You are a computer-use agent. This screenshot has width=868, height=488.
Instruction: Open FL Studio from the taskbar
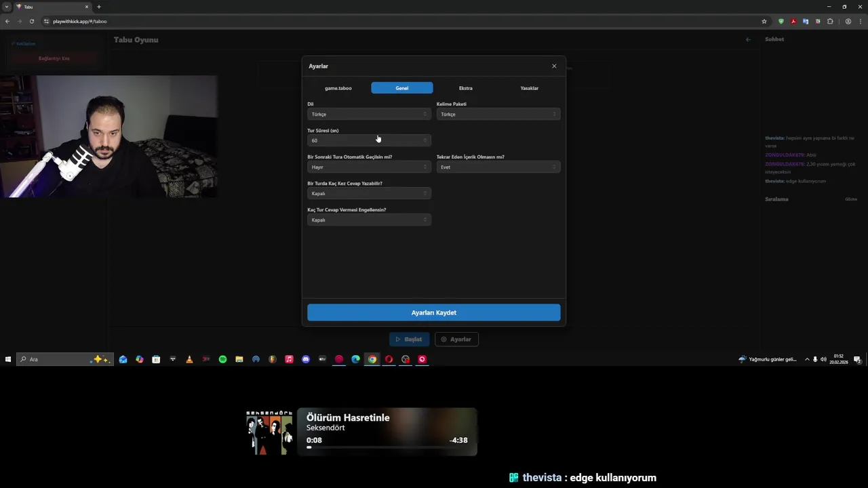coord(273,359)
